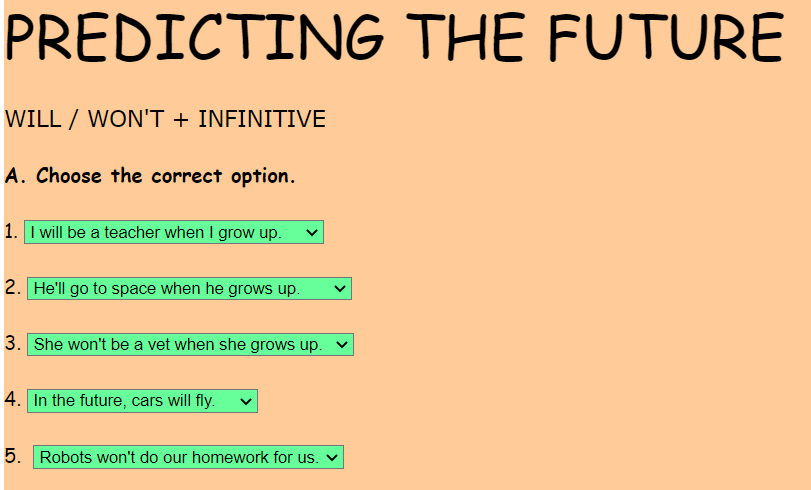
Task: Click the chevron arrow on question 4's dropdown
Action: point(246,400)
